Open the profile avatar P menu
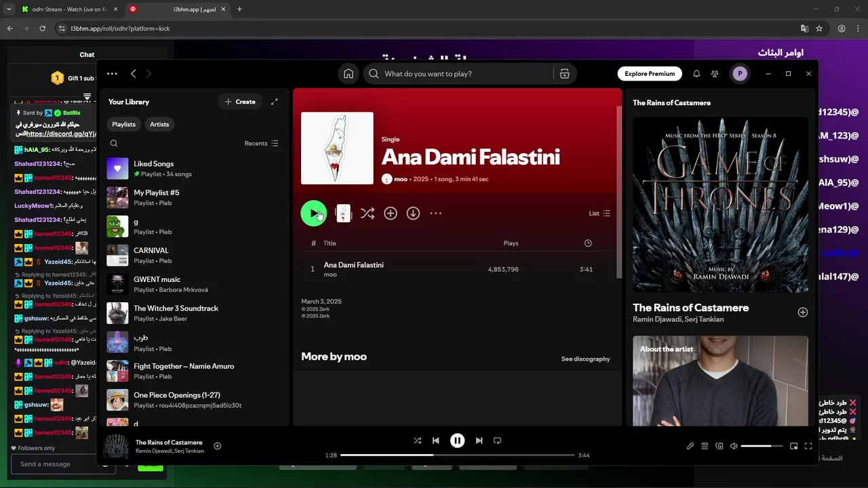868x488 pixels. [740, 74]
